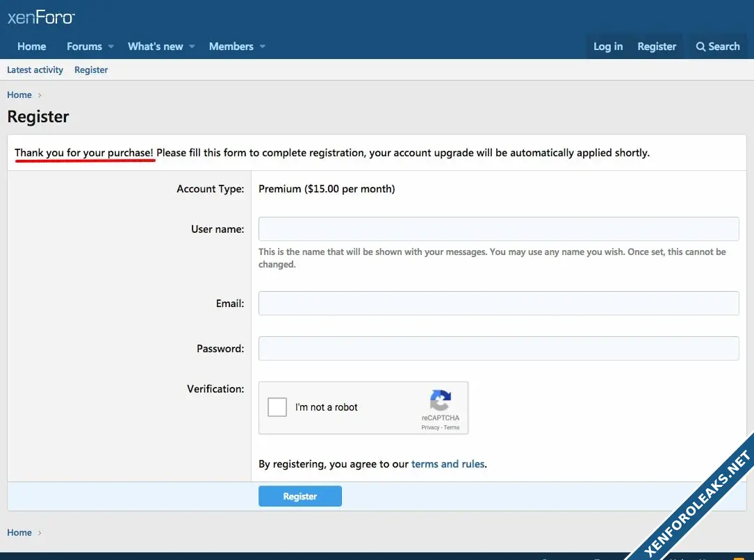This screenshot has width=754, height=560.
Task: Tick the I'm not a robot checkbox
Action: [x=277, y=407]
